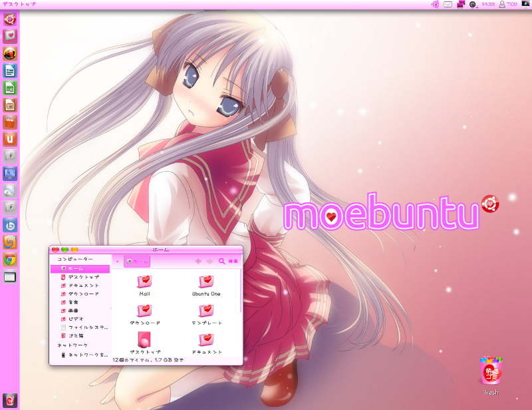Select ホーム in the file manager sidebar
The height and width of the screenshot is (410, 532).
(80, 269)
